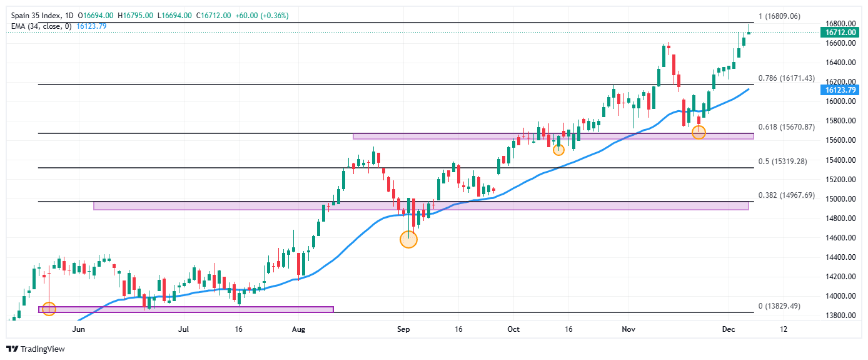868x360 pixels.
Task: Click the purple support zone near 14900
Action: coord(420,206)
